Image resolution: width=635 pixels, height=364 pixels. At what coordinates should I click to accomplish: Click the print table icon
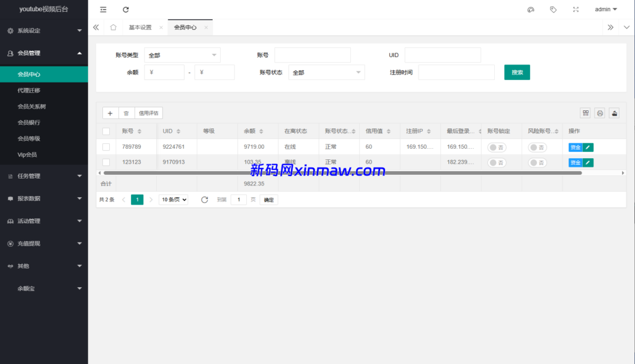click(x=600, y=113)
